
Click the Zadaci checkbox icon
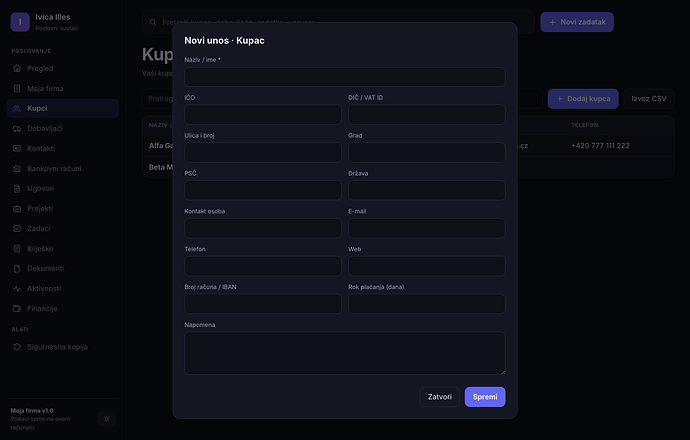click(x=17, y=228)
